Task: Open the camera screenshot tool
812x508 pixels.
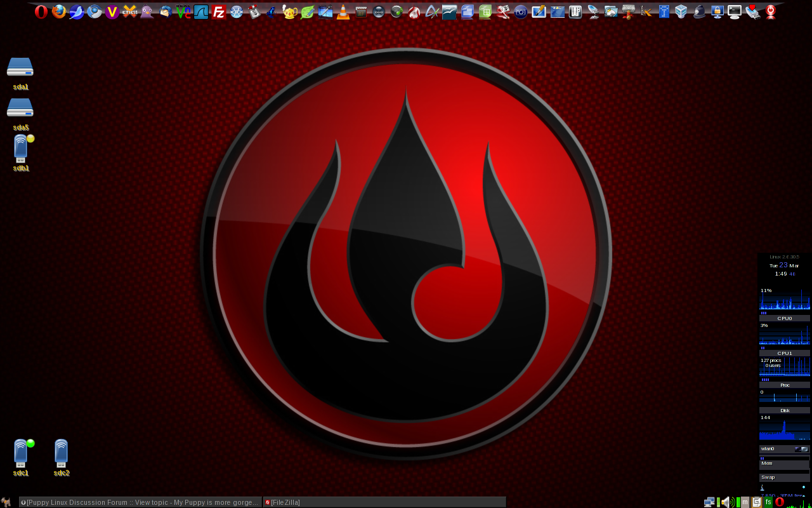Action: point(521,11)
